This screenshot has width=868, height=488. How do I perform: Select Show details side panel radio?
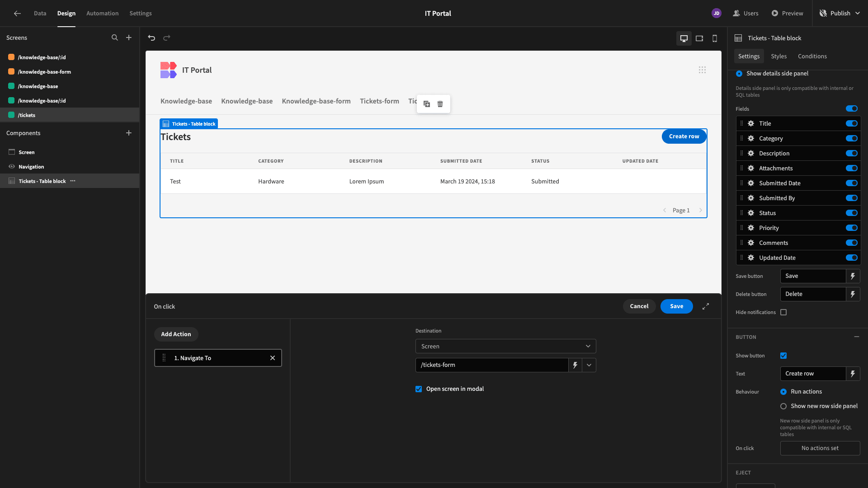pyautogui.click(x=739, y=74)
